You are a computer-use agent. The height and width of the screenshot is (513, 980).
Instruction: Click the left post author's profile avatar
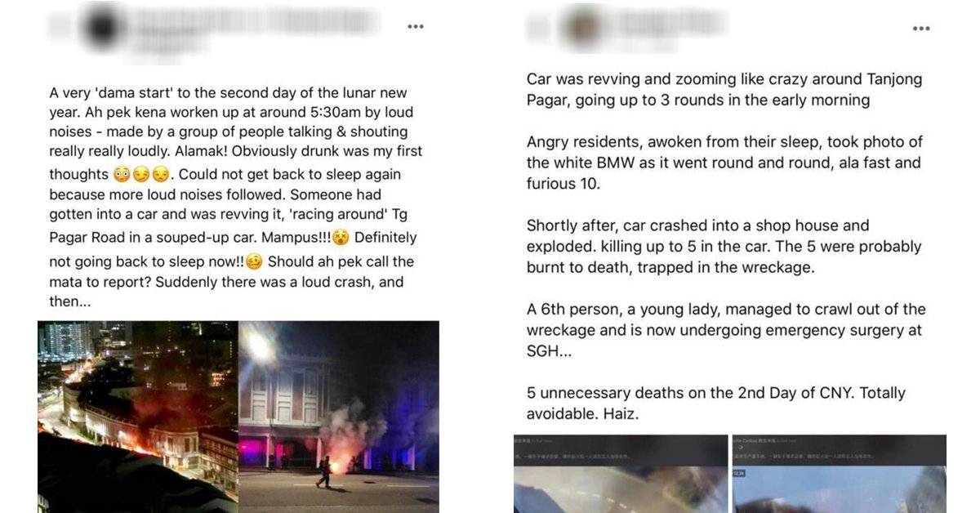[104, 28]
